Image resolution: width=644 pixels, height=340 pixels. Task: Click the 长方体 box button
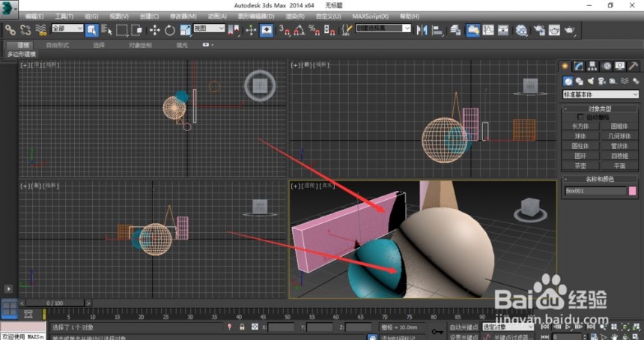coord(580,127)
